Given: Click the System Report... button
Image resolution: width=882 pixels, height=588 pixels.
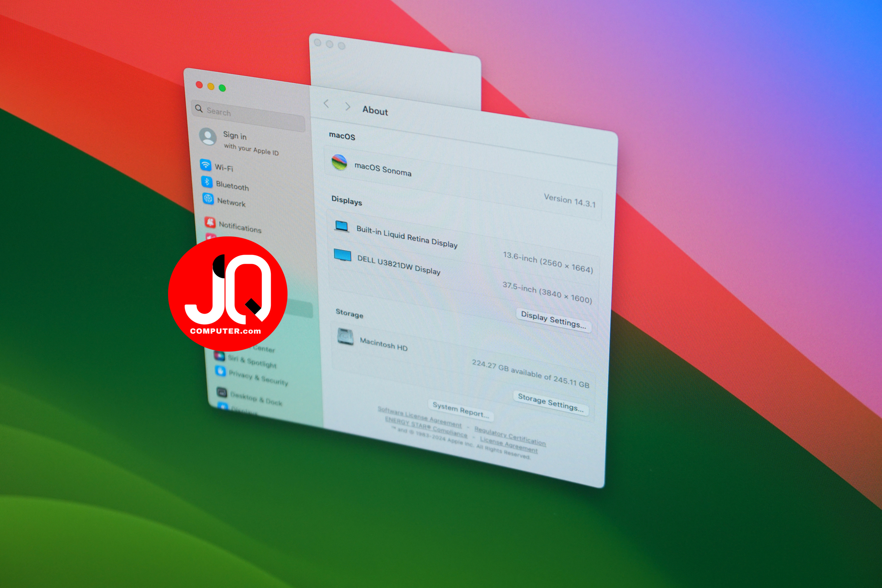Looking at the screenshot, I should [x=460, y=410].
